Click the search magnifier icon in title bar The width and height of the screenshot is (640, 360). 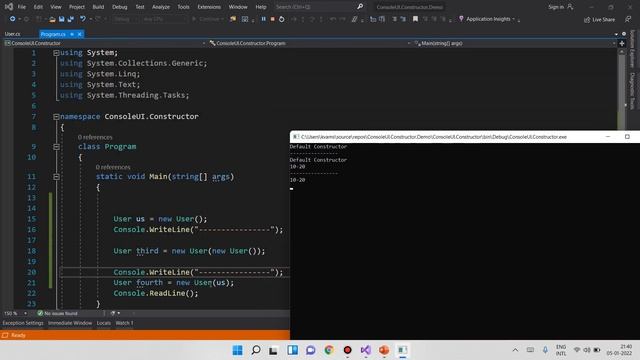(x=360, y=7)
